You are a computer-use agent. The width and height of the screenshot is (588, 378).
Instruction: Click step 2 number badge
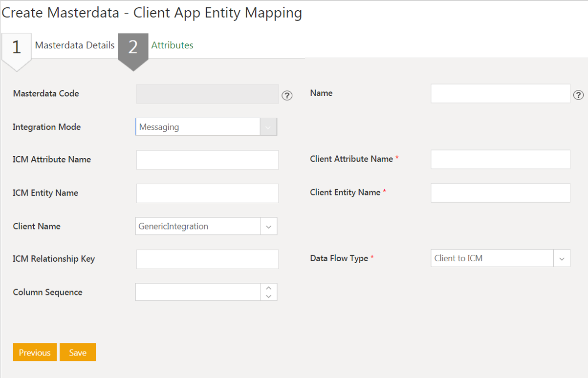(x=133, y=48)
